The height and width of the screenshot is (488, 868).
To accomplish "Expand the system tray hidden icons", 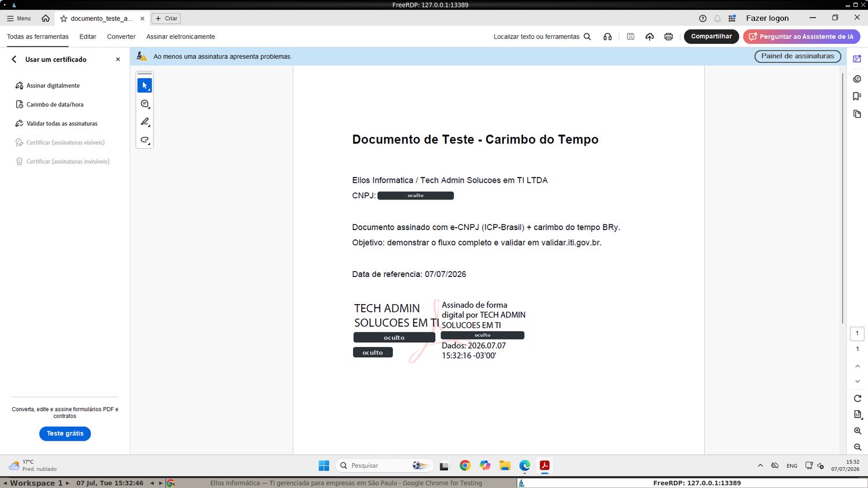I will (x=760, y=465).
